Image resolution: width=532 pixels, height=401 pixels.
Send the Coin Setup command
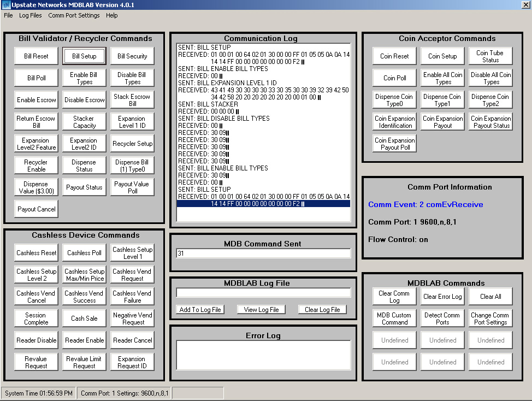pos(442,56)
